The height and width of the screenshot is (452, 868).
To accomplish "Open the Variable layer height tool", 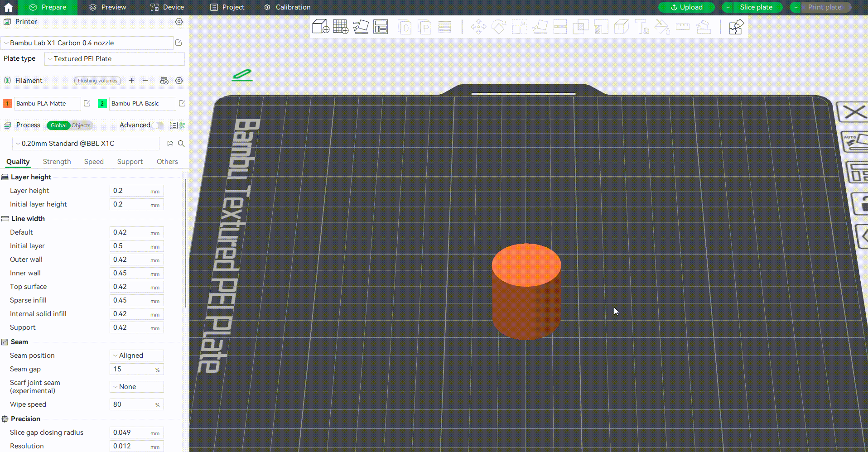I will [445, 27].
